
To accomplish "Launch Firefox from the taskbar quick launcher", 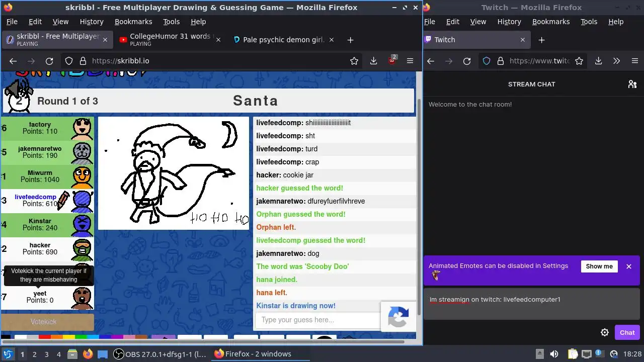I will [88, 354].
